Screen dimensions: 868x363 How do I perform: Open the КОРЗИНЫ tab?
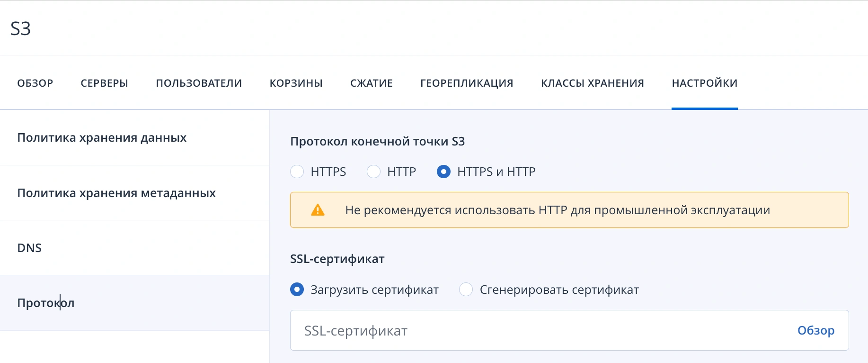pos(296,82)
